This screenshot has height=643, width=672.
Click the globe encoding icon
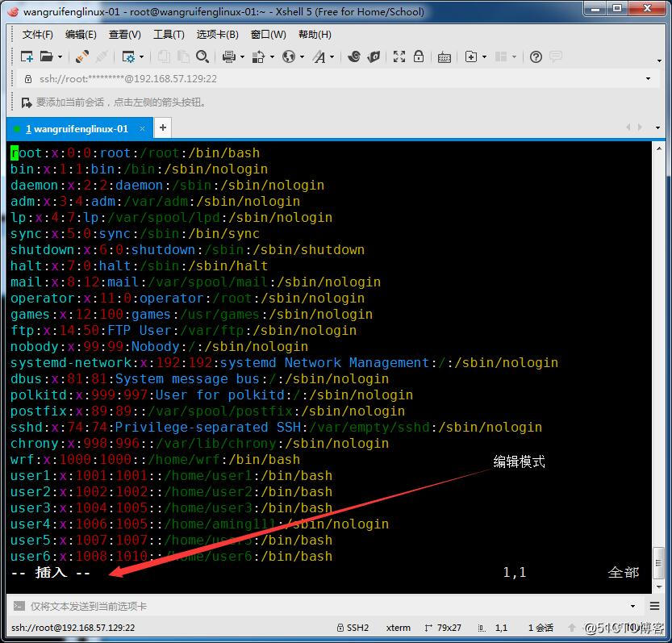coord(289,56)
